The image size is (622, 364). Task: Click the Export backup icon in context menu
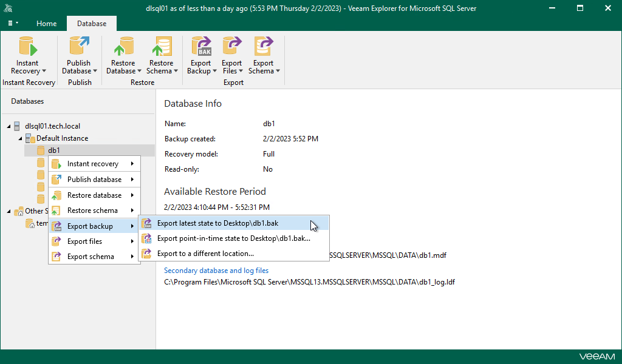pos(56,226)
